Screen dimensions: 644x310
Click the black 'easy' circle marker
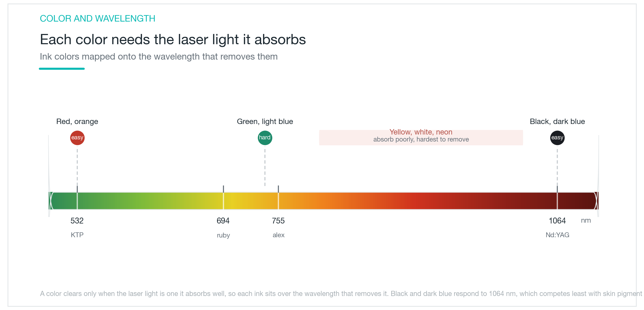pyautogui.click(x=557, y=138)
